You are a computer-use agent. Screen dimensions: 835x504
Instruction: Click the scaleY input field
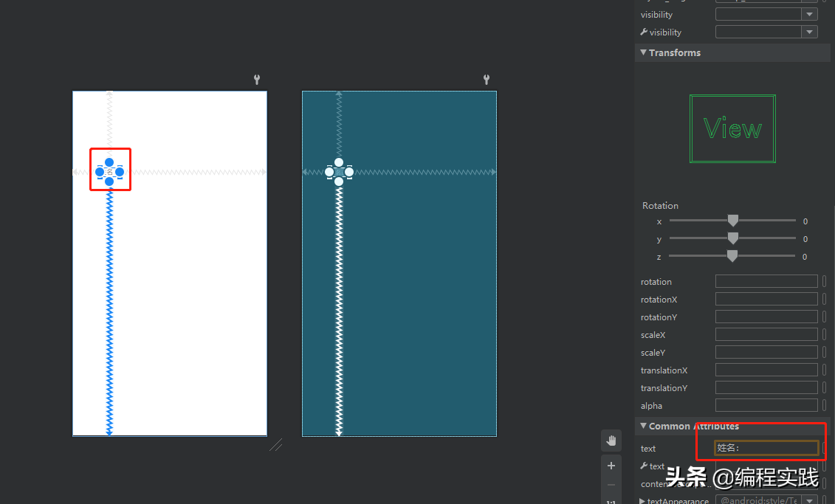(x=766, y=352)
